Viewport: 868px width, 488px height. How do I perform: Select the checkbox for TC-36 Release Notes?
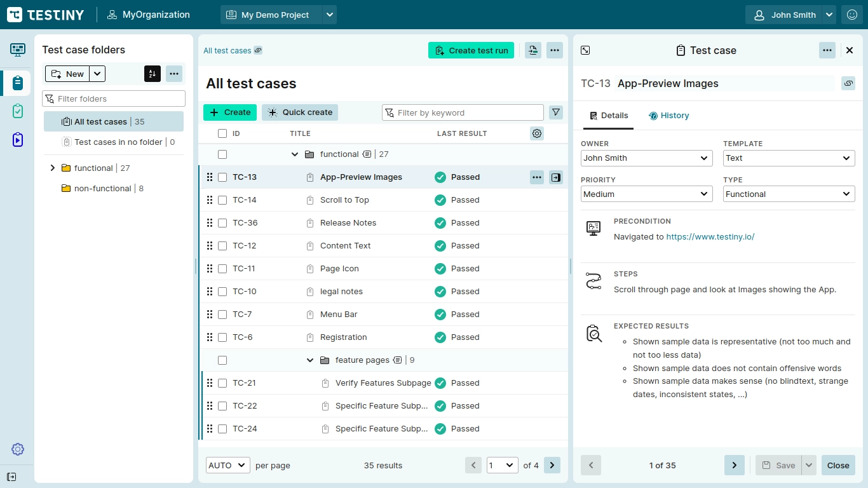[222, 223]
